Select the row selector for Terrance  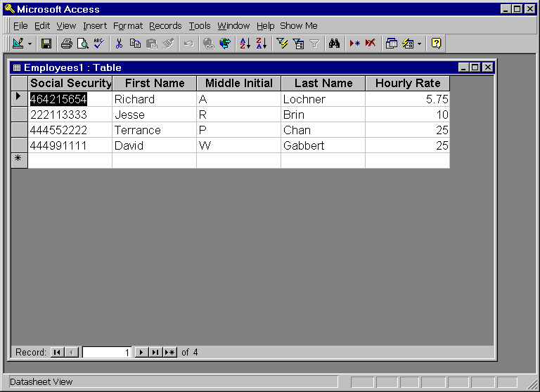tap(20, 130)
